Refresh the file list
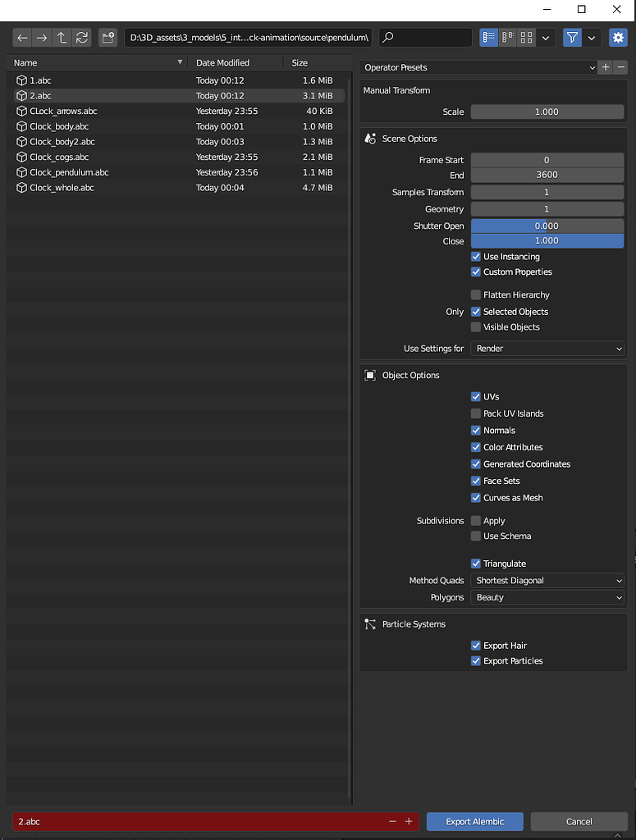636x840 pixels. point(81,37)
